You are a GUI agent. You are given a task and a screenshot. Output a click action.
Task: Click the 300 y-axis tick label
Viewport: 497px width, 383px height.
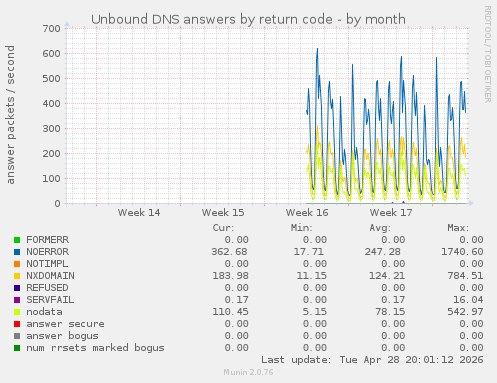pyautogui.click(x=51, y=129)
